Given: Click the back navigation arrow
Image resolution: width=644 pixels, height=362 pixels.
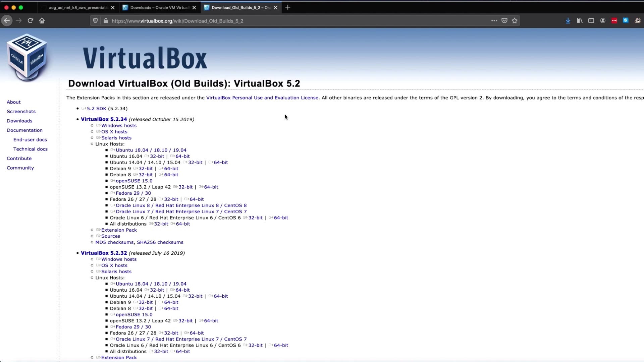Looking at the screenshot, I should [7, 21].
